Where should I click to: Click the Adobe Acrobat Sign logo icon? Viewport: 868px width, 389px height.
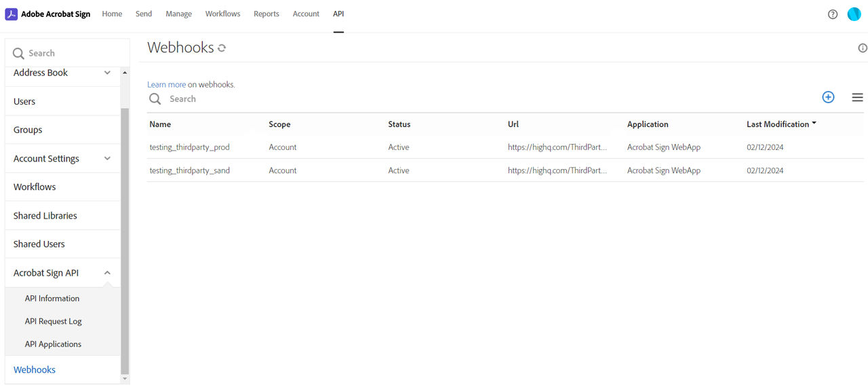12,14
